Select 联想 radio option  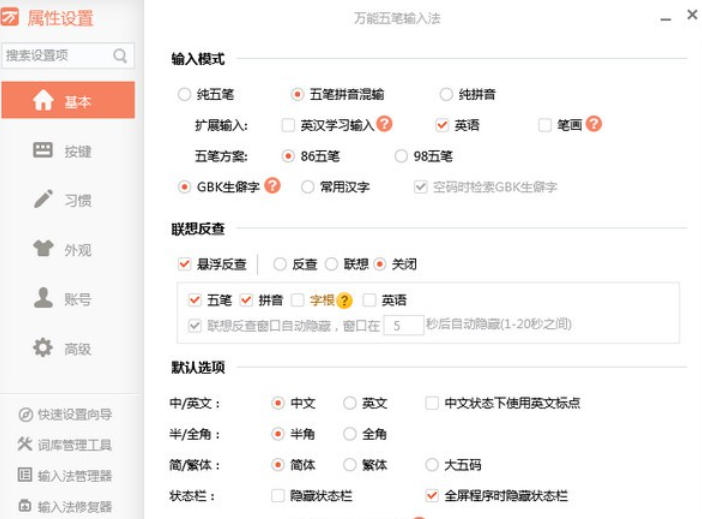click(x=331, y=264)
